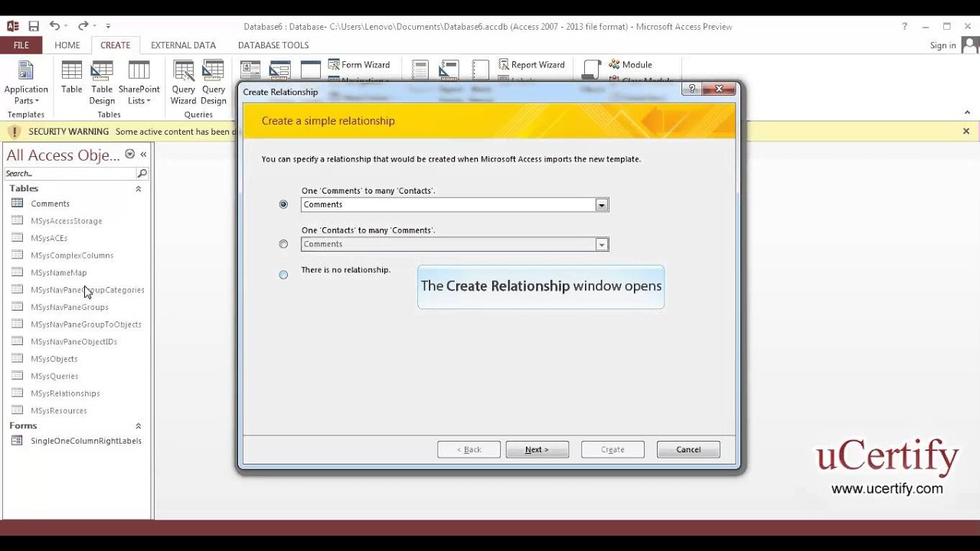980x551 pixels.
Task: Click the security warning shield icon
Action: point(14,132)
